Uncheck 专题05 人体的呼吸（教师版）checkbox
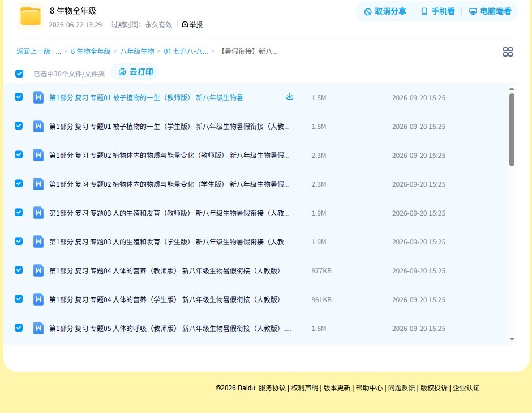This screenshot has width=532, height=413. [x=19, y=328]
